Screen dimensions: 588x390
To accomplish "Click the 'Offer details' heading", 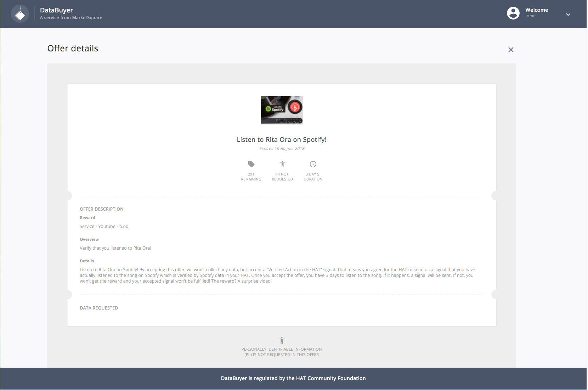I will [73, 49].
